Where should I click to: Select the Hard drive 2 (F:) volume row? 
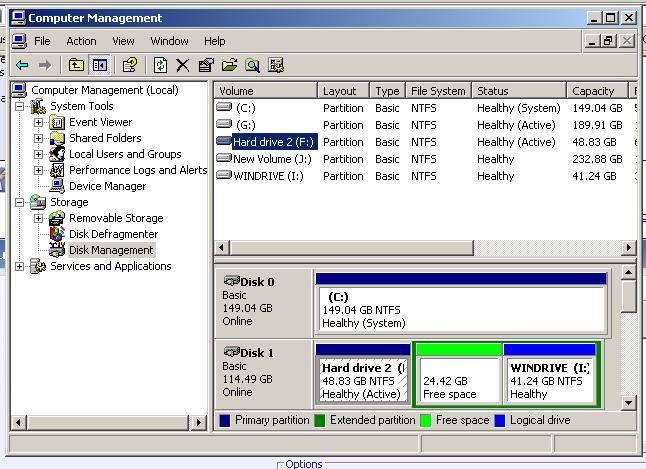pyautogui.click(x=424, y=142)
